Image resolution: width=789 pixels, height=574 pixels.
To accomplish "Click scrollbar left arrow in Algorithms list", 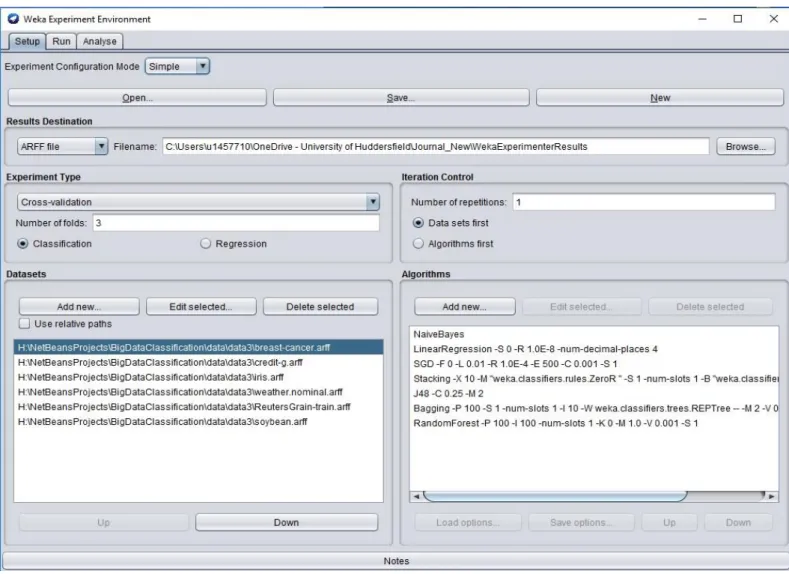I will pos(416,497).
